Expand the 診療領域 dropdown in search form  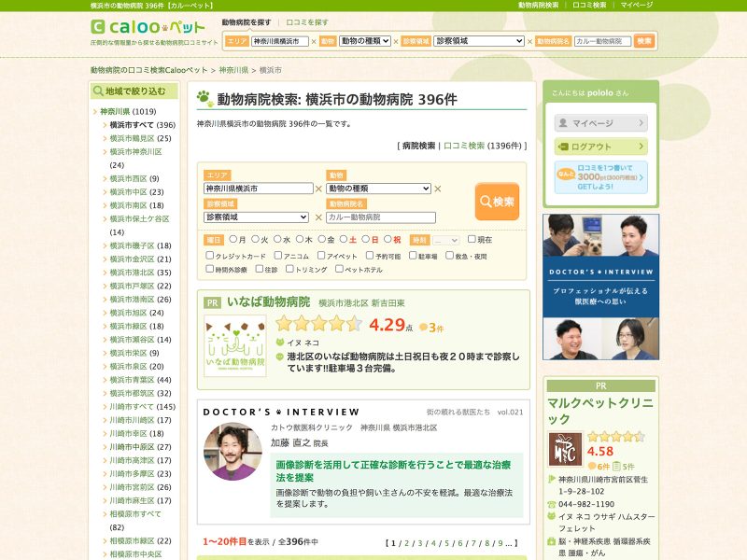(x=258, y=217)
